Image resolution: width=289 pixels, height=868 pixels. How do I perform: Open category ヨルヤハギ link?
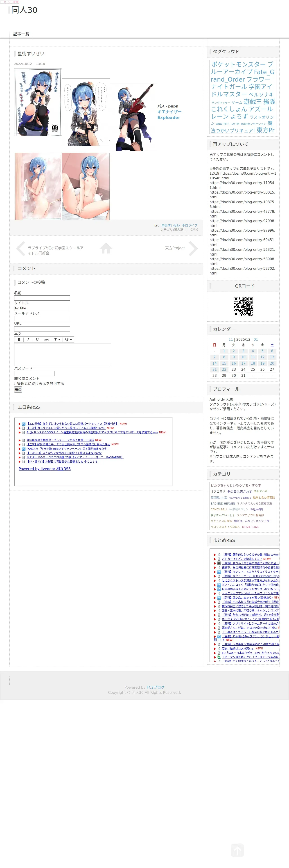coord(261,492)
